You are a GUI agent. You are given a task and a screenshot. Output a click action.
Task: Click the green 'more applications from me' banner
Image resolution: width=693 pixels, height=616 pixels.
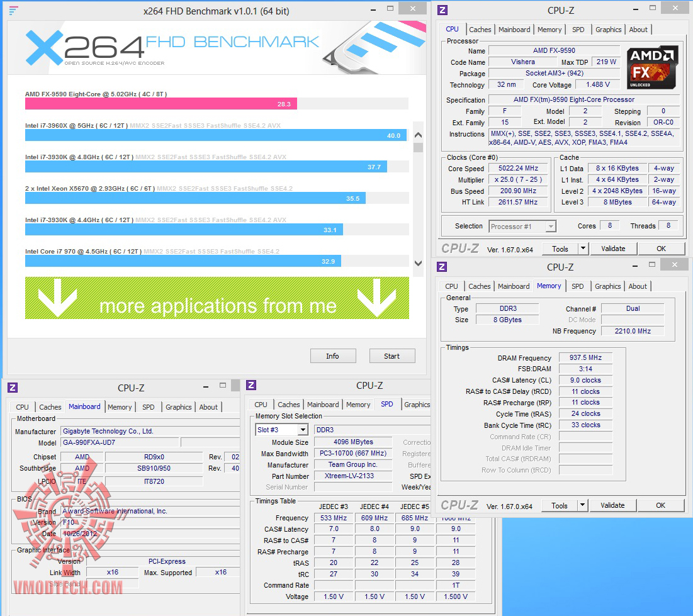(217, 298)
